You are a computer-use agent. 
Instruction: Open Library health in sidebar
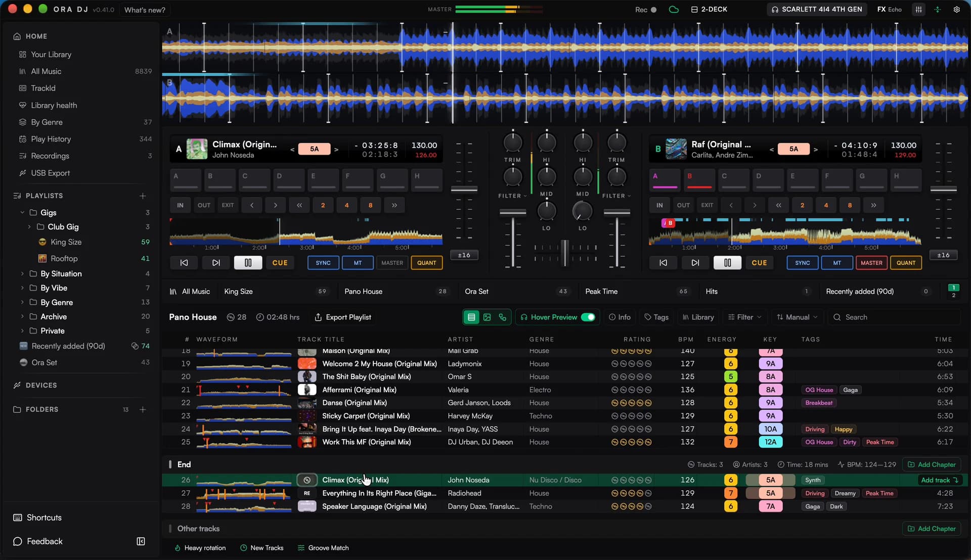tap(54, 105)
